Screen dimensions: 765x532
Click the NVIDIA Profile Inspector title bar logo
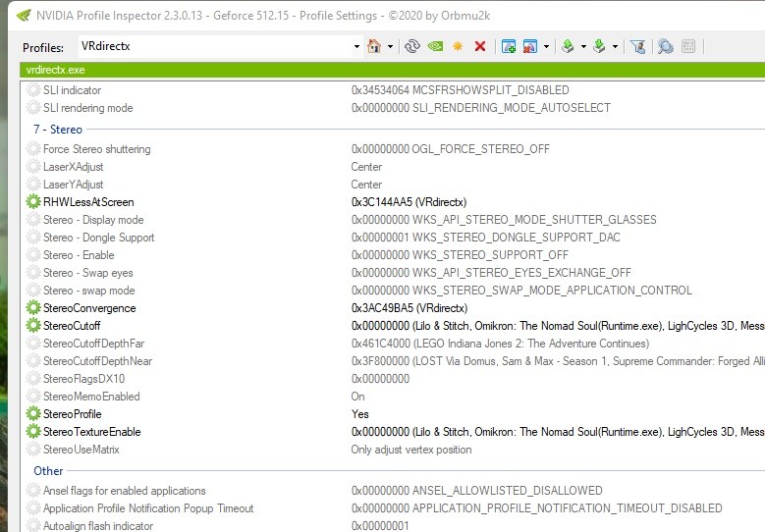[24, 15]
